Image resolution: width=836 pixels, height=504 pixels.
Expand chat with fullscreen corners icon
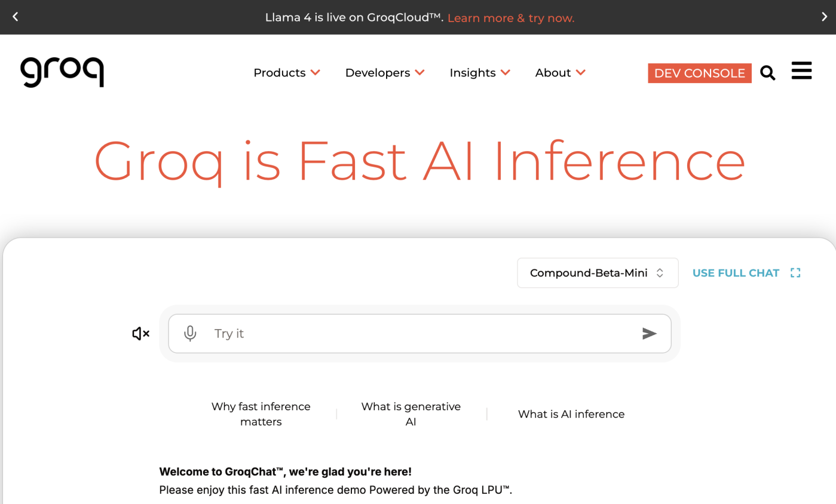pos(795,273)
